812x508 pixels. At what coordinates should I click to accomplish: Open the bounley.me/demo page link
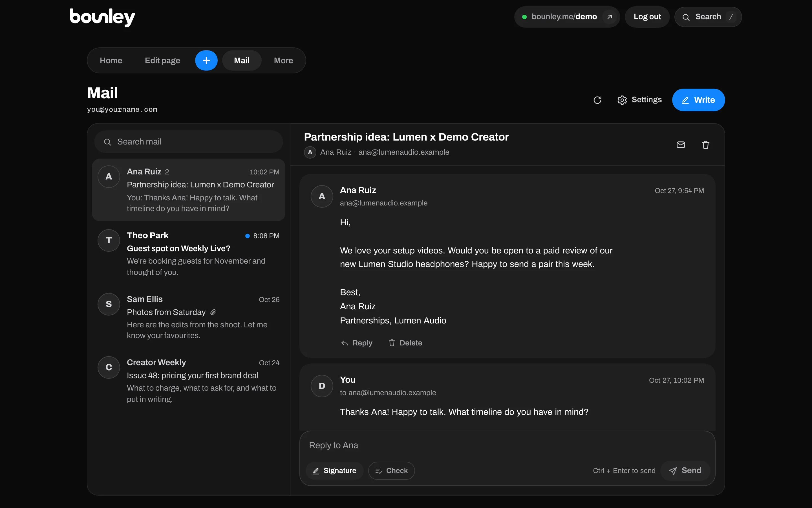pyautogui.click(x=567, y=17)
